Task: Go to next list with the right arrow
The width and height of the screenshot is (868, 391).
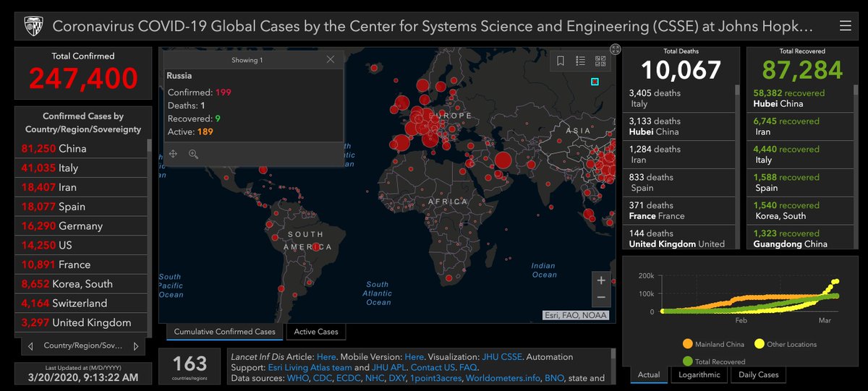Action: pos(136,346)
